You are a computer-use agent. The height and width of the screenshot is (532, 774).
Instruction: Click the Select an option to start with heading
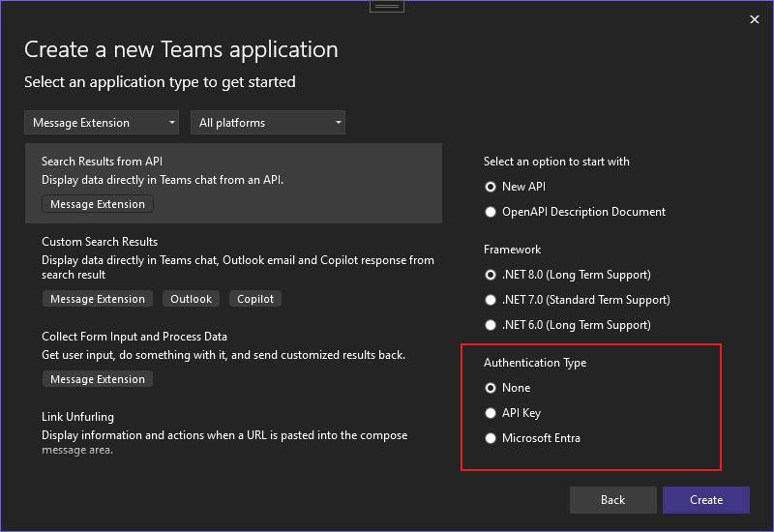tap(556, 162)
